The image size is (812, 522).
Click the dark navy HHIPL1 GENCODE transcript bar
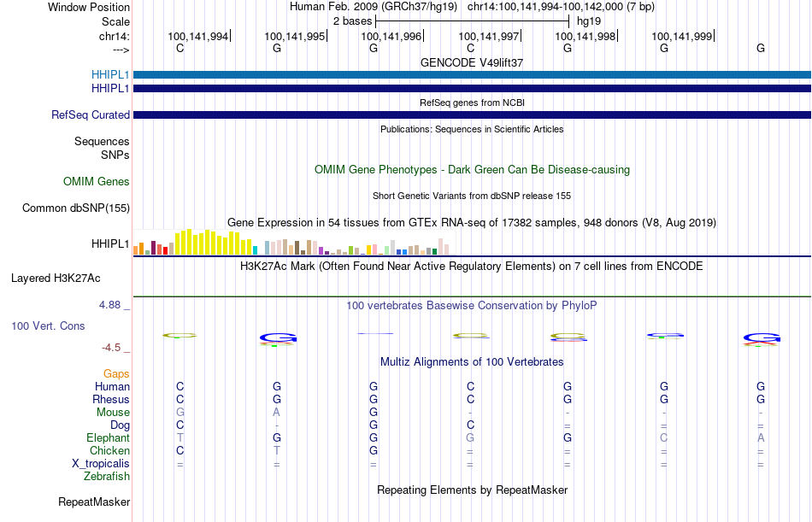[473, 89]
